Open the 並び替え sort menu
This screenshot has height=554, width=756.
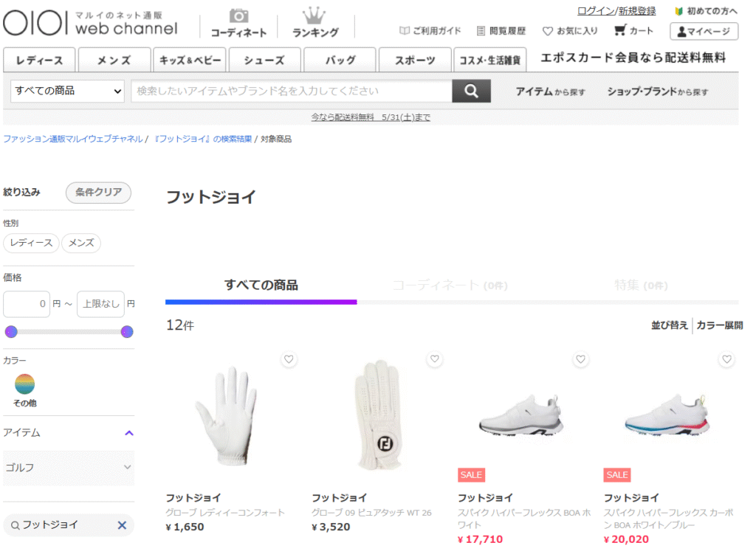(669, 325)
